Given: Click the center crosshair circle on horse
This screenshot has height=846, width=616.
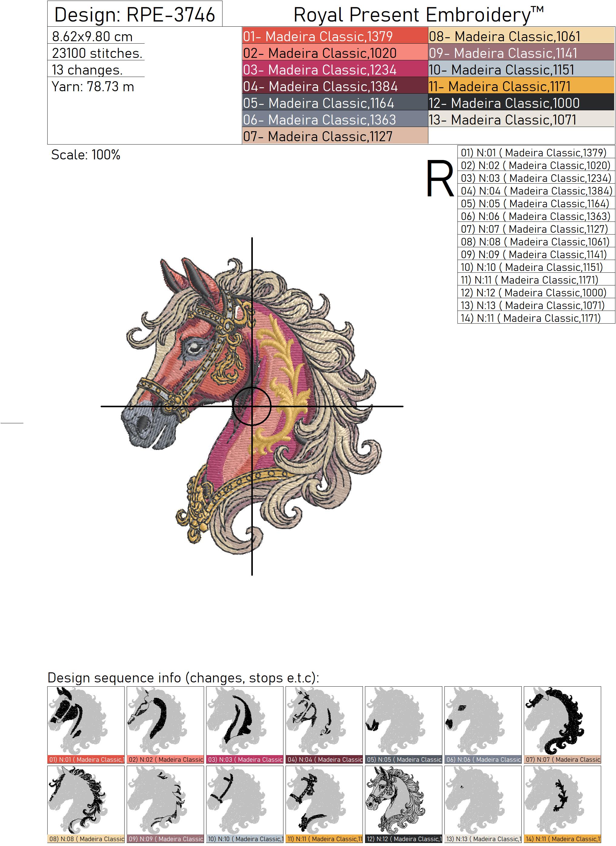Looking at the screenshot, I should [252, 406].
